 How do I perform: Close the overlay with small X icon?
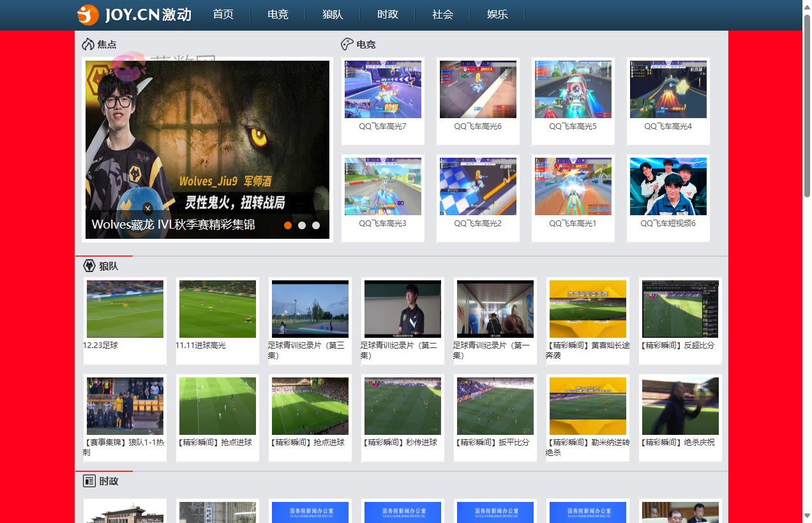click(x=147, y=208)
